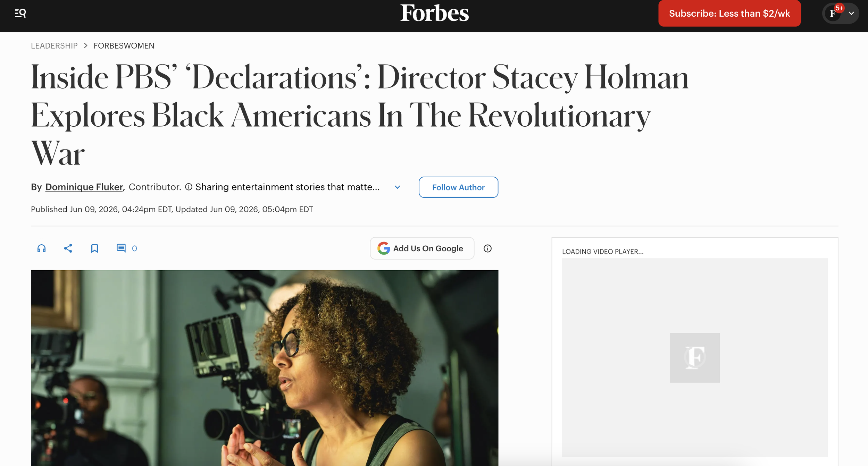Listen to article headphones icon

(x=42, y=248)
